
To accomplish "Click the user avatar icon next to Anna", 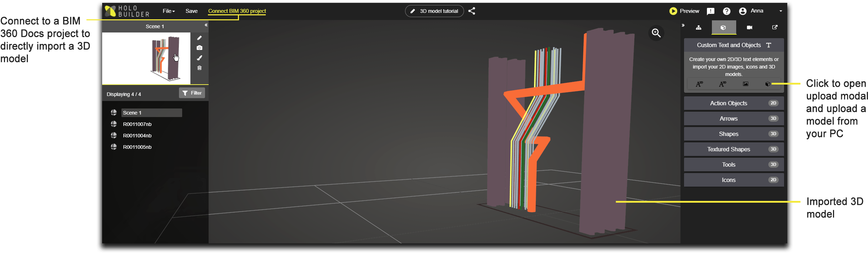I will [743, 11].
